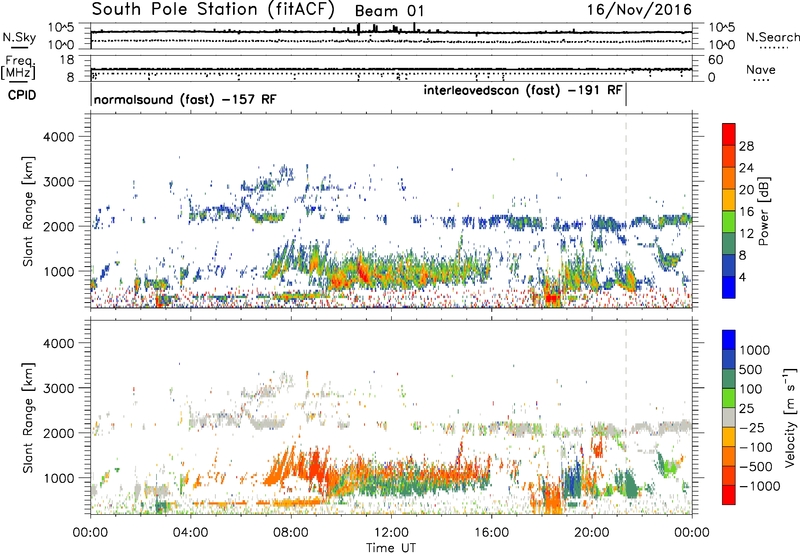
Task: Click the 'CPID' label
Action: click(22, 95)
